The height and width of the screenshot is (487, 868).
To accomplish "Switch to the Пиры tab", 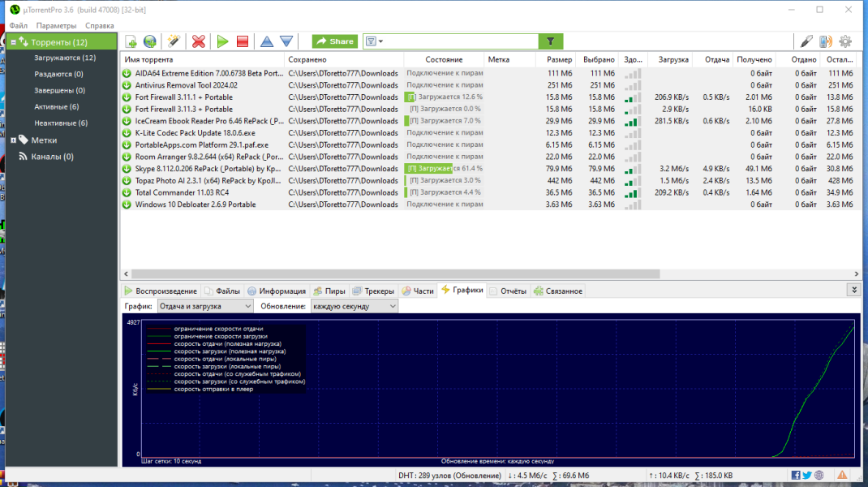I will pyautogui.click(x=329, y=291).
